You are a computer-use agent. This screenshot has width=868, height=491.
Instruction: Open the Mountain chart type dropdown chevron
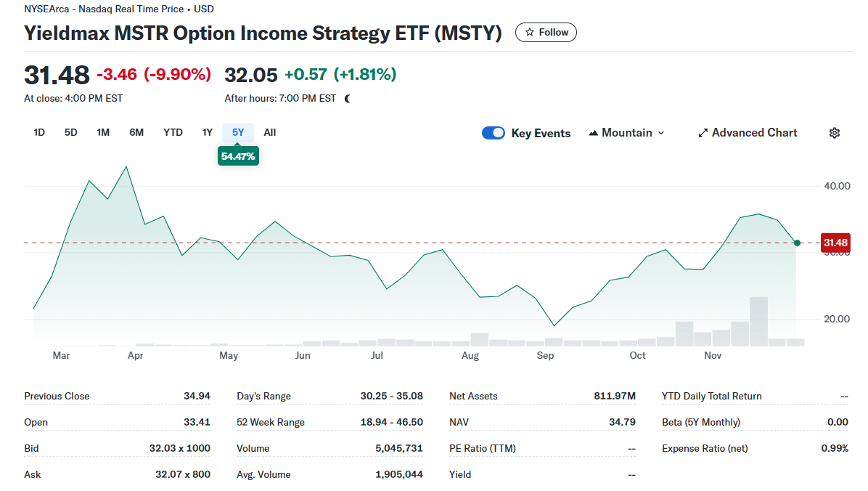click(661, 133)
